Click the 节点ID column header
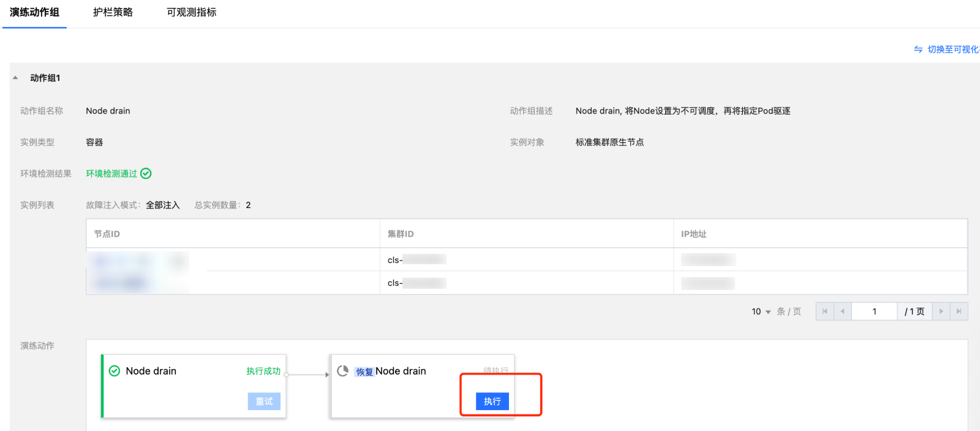 (107, 234)
